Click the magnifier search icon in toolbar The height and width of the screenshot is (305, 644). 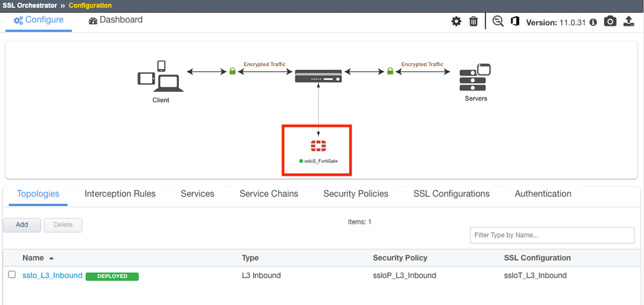click(x=498, y=21)
